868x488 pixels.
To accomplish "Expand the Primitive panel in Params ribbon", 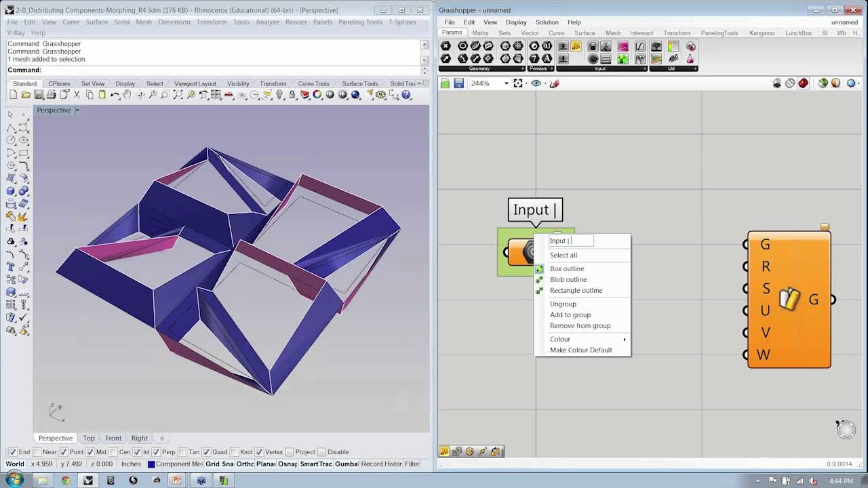I will [551, 68].
